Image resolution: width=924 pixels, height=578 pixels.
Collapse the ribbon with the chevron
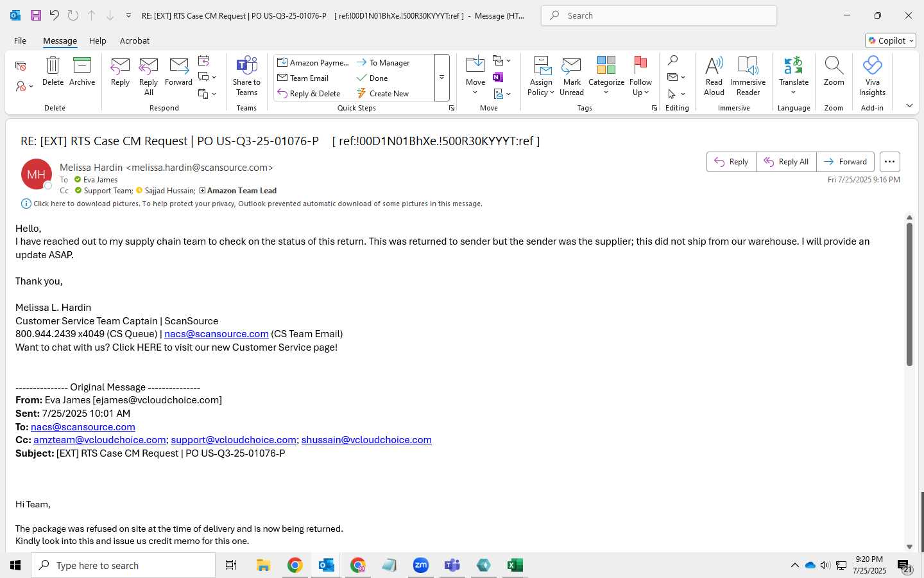(909, 105)
